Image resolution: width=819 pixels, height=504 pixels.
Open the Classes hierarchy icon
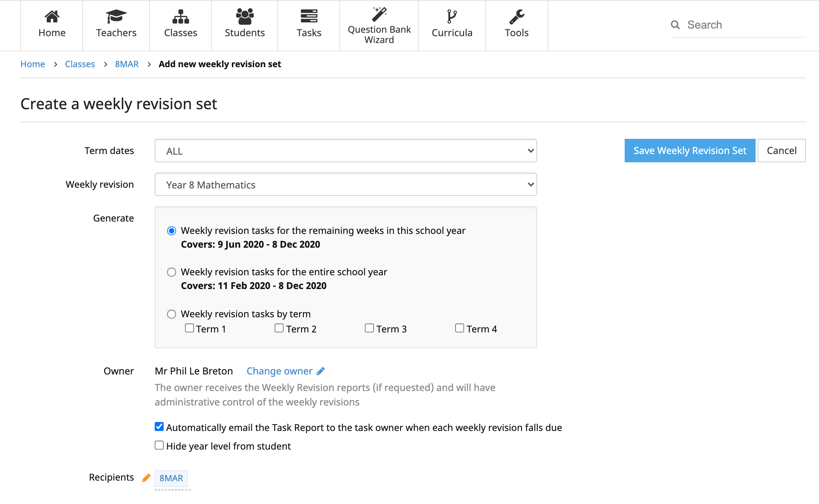pyautogui.click(x=181, y=17)
